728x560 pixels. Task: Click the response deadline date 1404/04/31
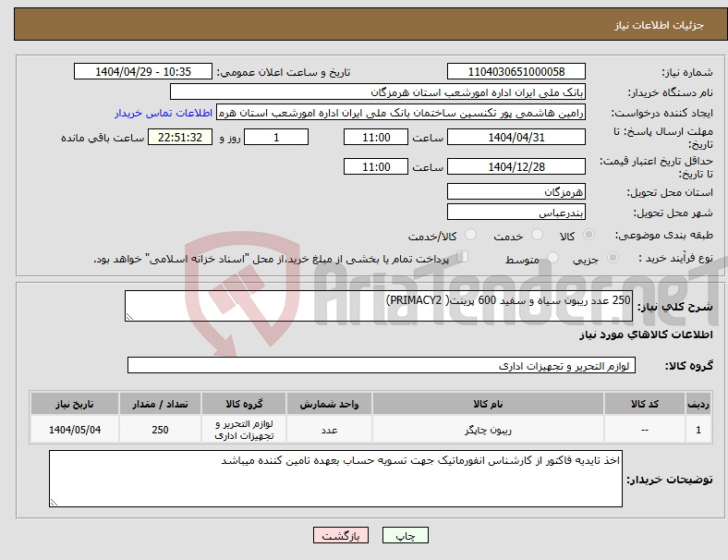516,137
